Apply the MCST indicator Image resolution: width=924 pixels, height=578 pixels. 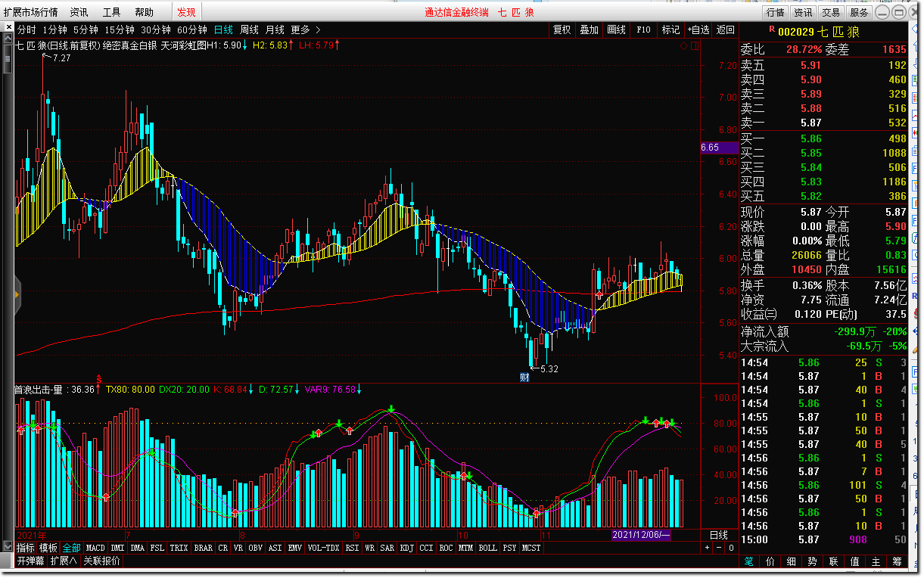point(531,548)
